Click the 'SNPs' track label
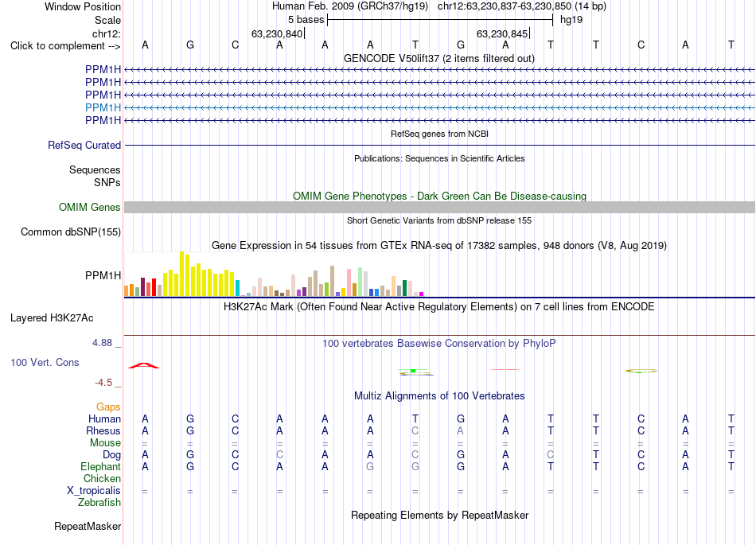Image resolution: width=756 pixels, height=545 pixels. click(107, 183)
